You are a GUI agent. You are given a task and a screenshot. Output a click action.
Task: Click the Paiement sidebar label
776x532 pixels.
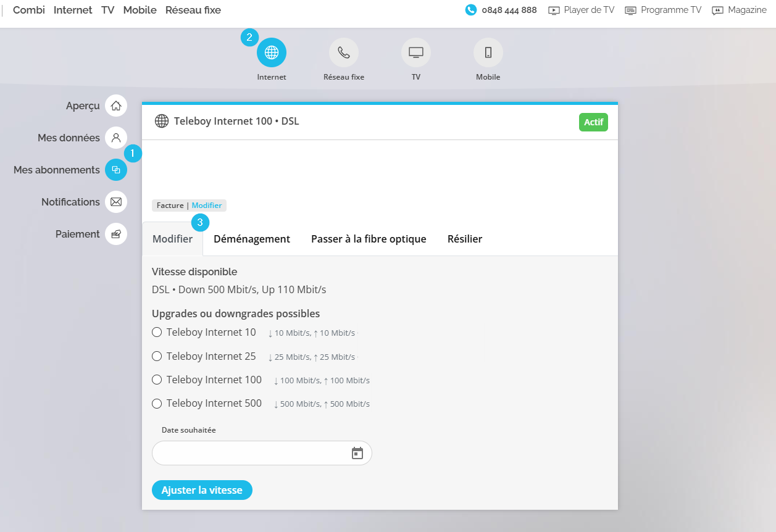(x=78, y=234)
